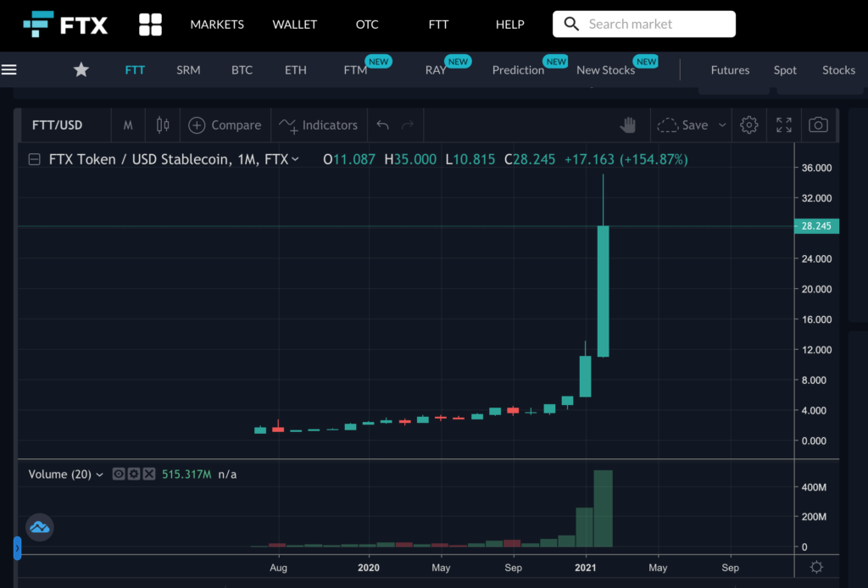Open the New Stocks tab
The width and height of the screenshot is (868, 588).
click(x=605, y=69)
